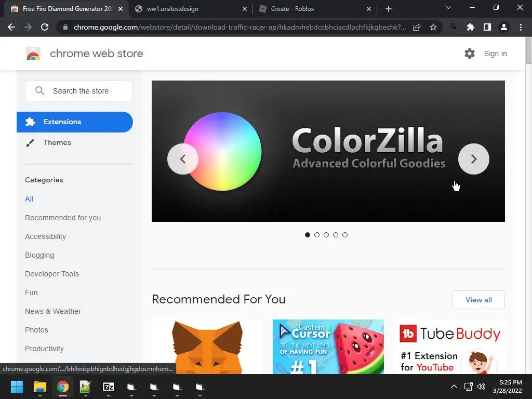Viewport: 532px width, 399px height.
Task: Open the Extensions puzzle icon in toolbar
Action: (x=470, y=27)
